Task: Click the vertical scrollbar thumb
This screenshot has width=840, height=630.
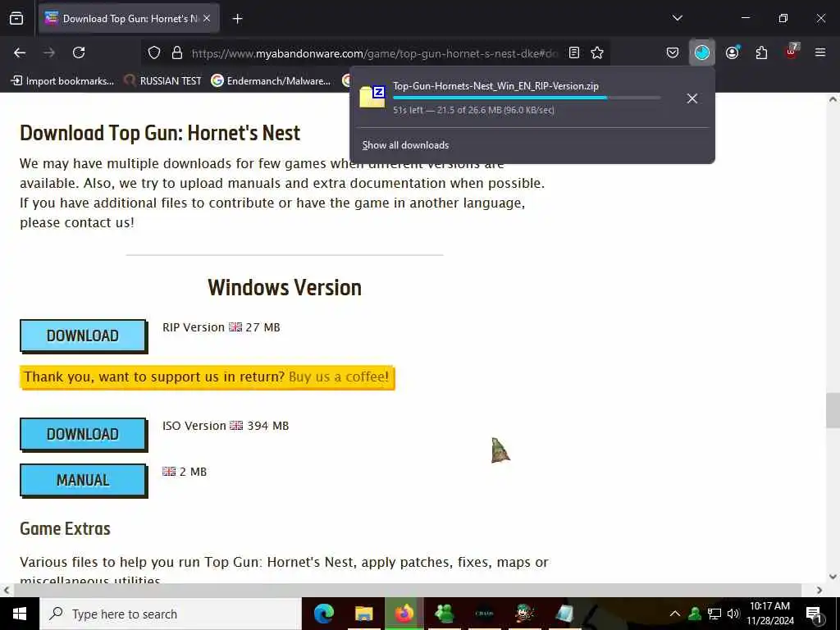Action: (x=833, y=410)
